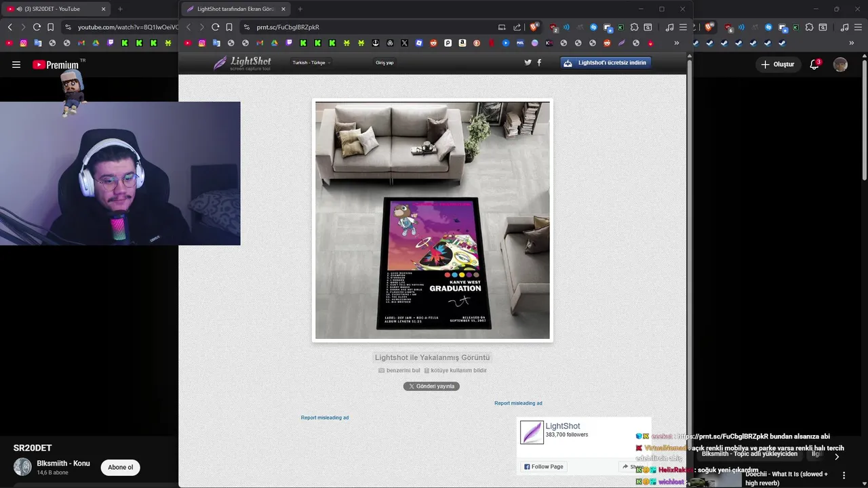Click Gönderi yayınla post button
The image size is (868, 488).
point(431,386)
